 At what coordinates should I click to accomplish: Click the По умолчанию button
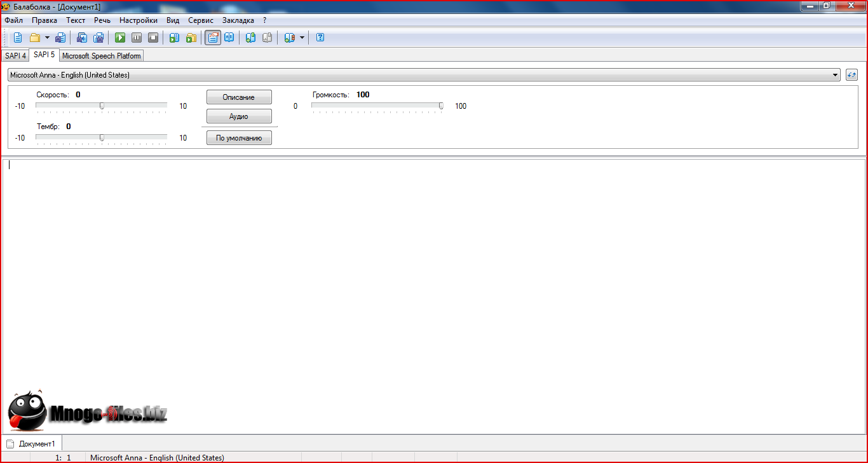pyautogui.click(x=239, y=138)
